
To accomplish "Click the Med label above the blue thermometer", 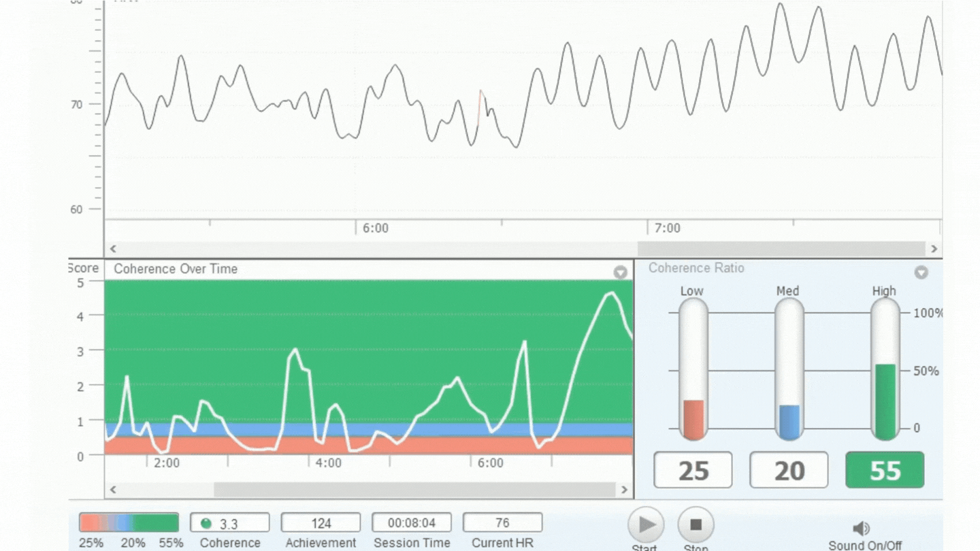I will coord(787,291).
